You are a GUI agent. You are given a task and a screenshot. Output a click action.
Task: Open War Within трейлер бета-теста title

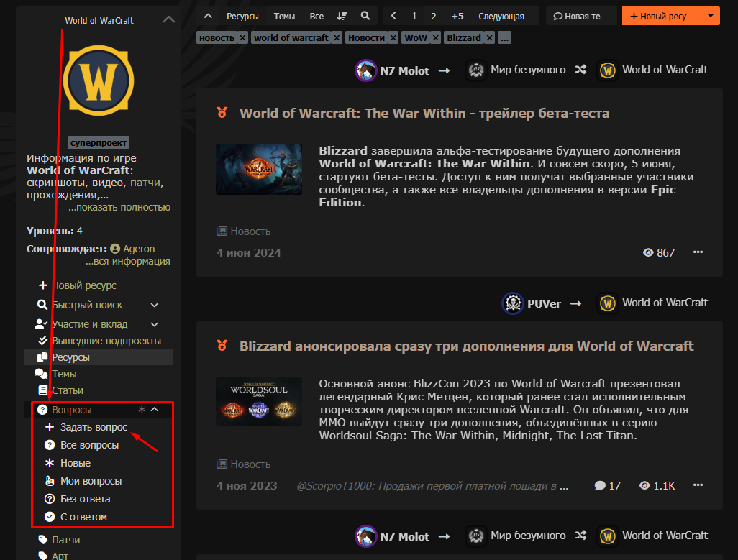[x=424, y=114]
